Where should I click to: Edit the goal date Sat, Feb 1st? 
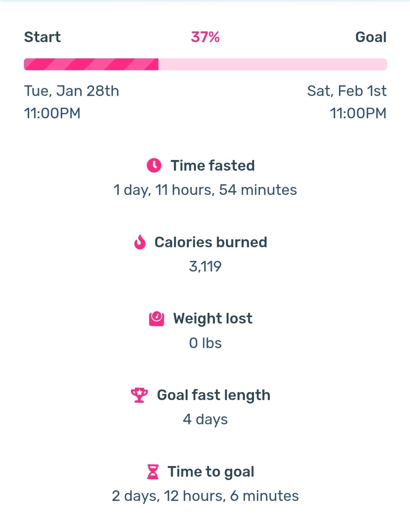tap(347, 91)
